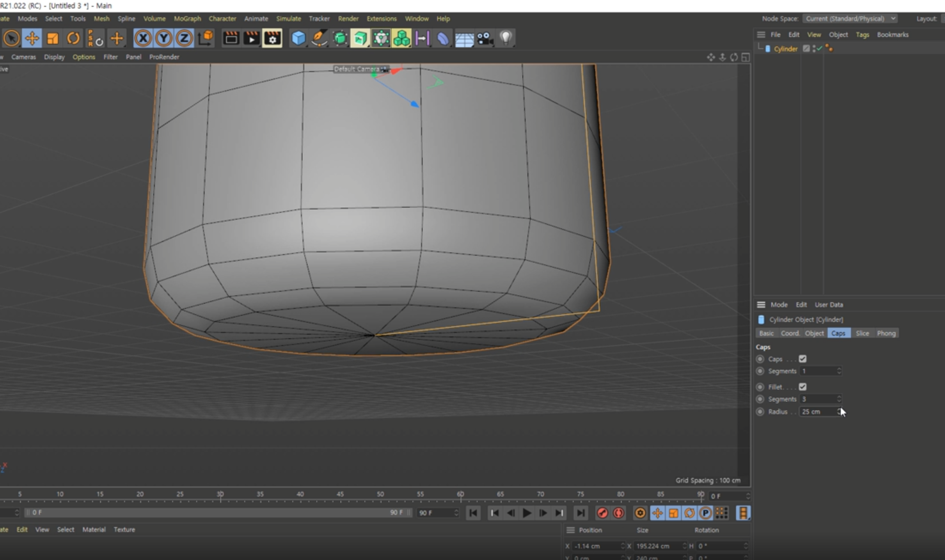Select the Rotate tool icon
The height and width of the screenshot is (560, 945).
coord(73,39)
